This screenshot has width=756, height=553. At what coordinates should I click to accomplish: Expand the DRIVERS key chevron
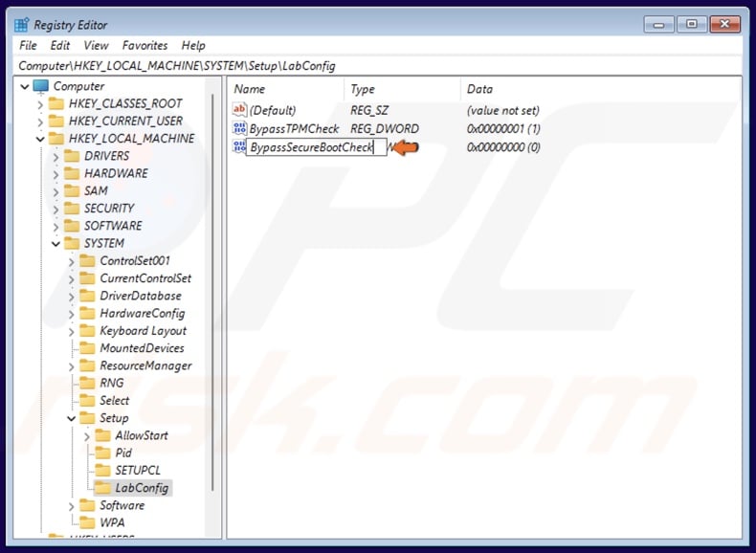tap(56, 157)
